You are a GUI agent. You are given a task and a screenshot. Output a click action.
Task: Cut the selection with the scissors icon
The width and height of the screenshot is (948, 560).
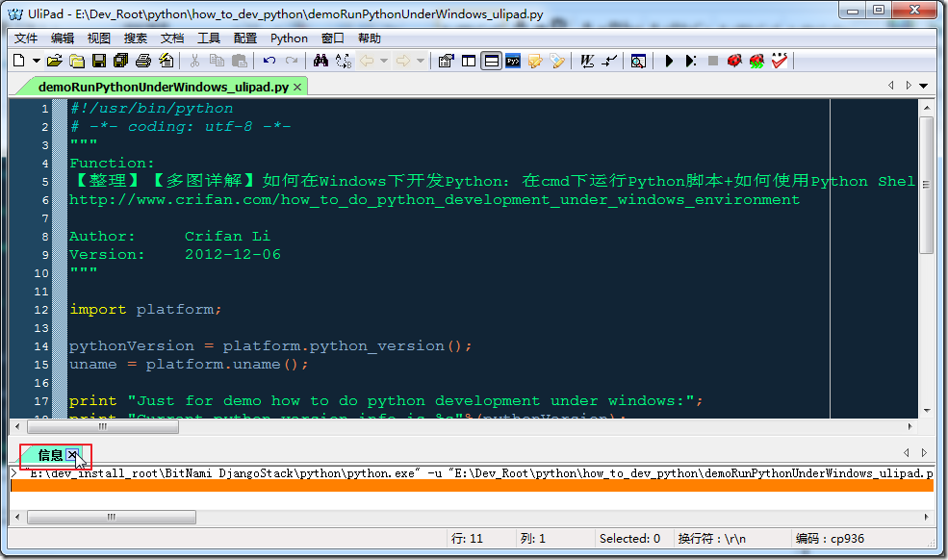(194, 61)
